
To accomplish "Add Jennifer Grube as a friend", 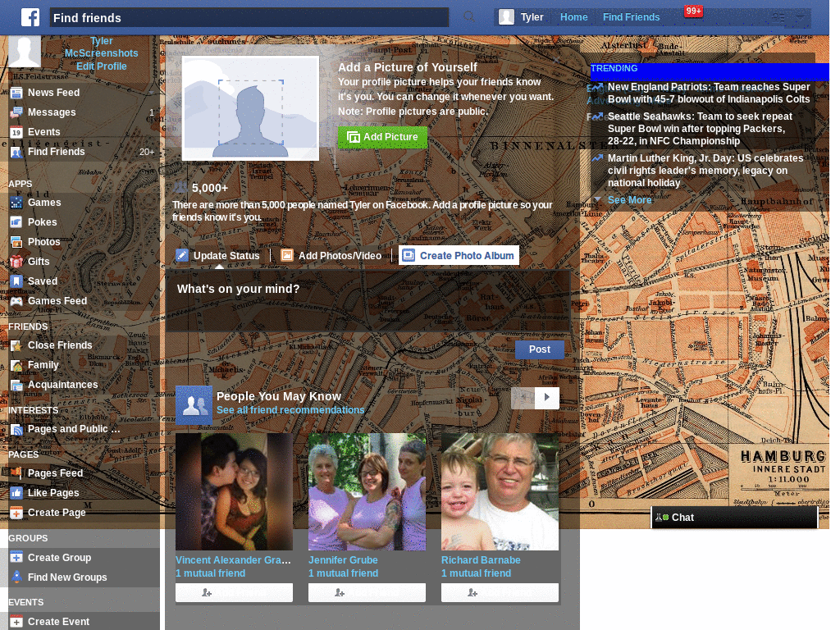I will point(367,592).
